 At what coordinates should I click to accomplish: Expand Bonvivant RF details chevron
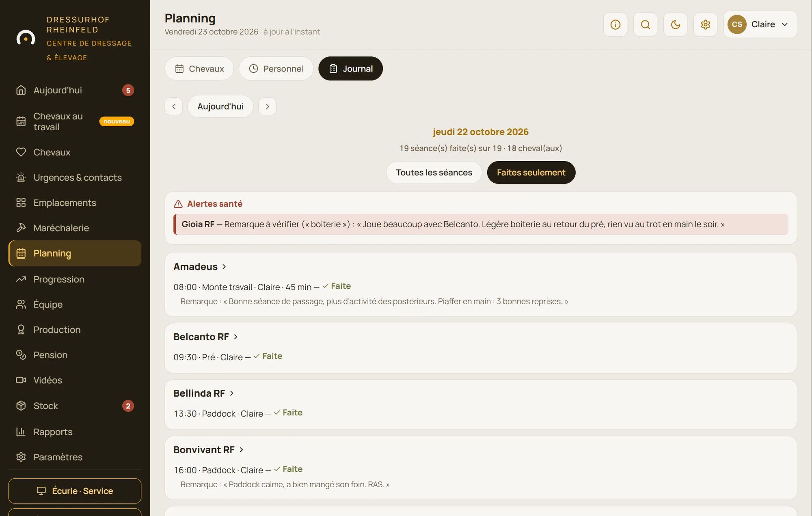[x=241, y=450]
